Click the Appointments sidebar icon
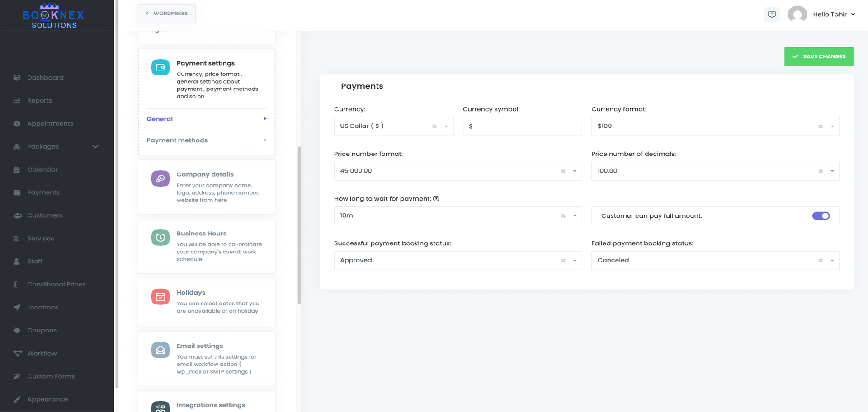Viewport: 868px width, 412px height. point(16,123)
